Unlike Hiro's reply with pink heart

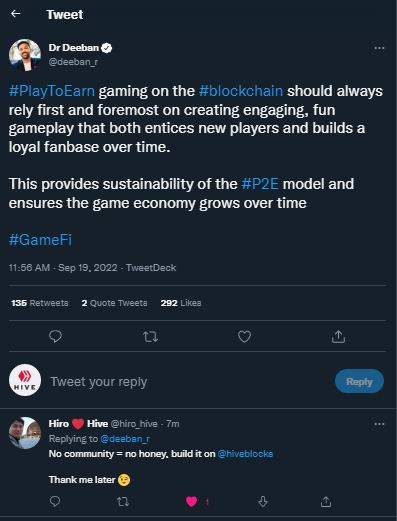[192, 502]
